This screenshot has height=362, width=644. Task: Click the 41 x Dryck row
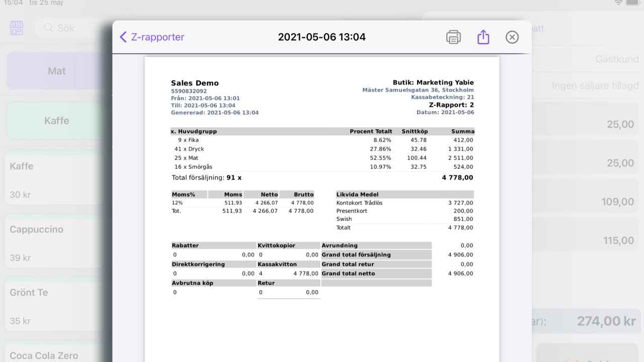[322, 149]
